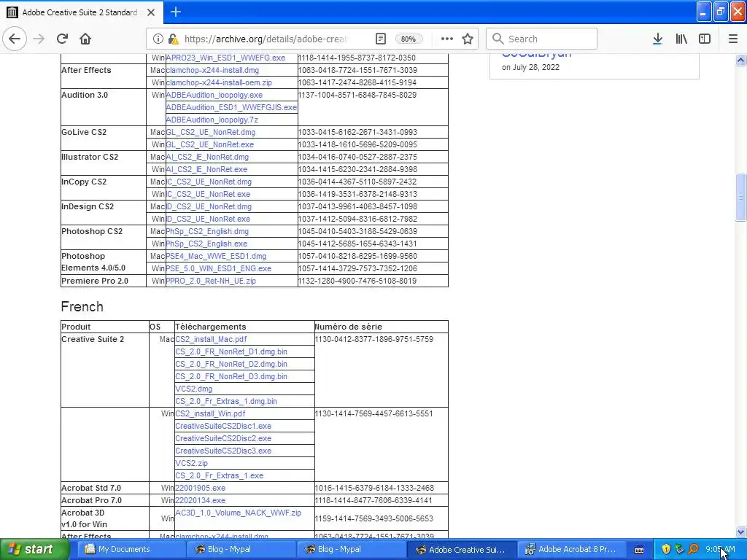Reload the current page
Screen dimensions: 747x560
click(62, 39)
